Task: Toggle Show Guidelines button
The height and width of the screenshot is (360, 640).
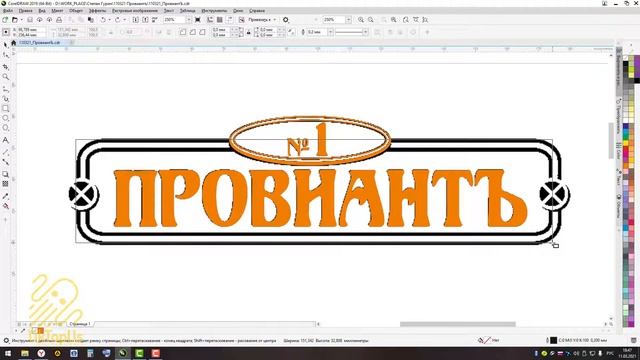Action: click(229, 20)
